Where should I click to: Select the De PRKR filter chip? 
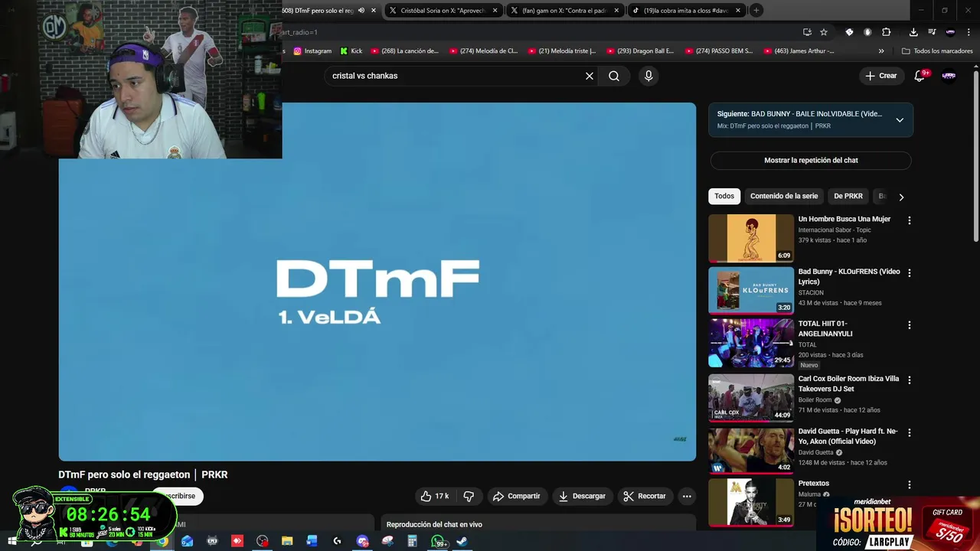point(848,196)
